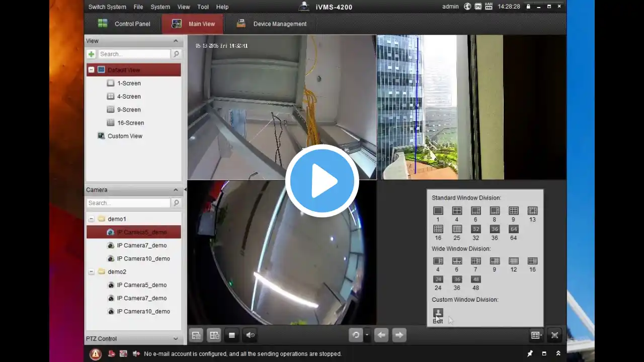This screenshot has height=362, width=644.
Task: Collapse the demo1 camera group
Action: click(91, 219)
